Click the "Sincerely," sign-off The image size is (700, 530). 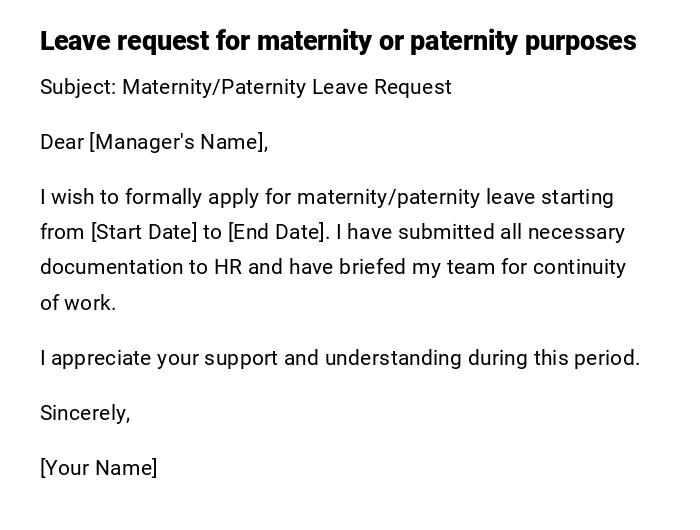click(x=85, y=413)
